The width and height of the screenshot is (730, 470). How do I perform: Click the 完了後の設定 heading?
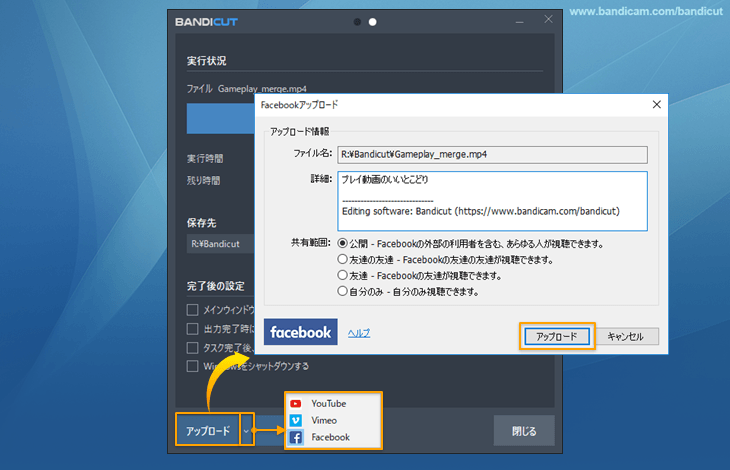pyautogui.click(x=216, y=286)
